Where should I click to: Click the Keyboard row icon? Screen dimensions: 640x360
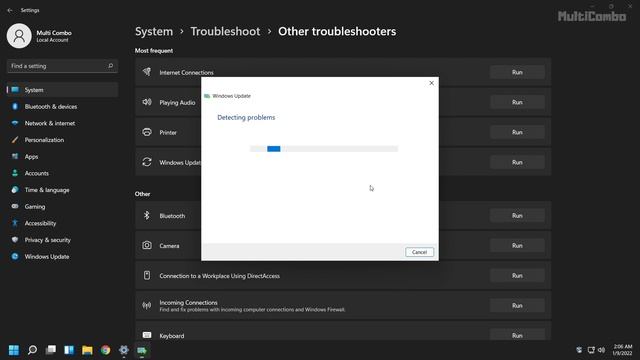pyautogui.click(x=147, y=335)
